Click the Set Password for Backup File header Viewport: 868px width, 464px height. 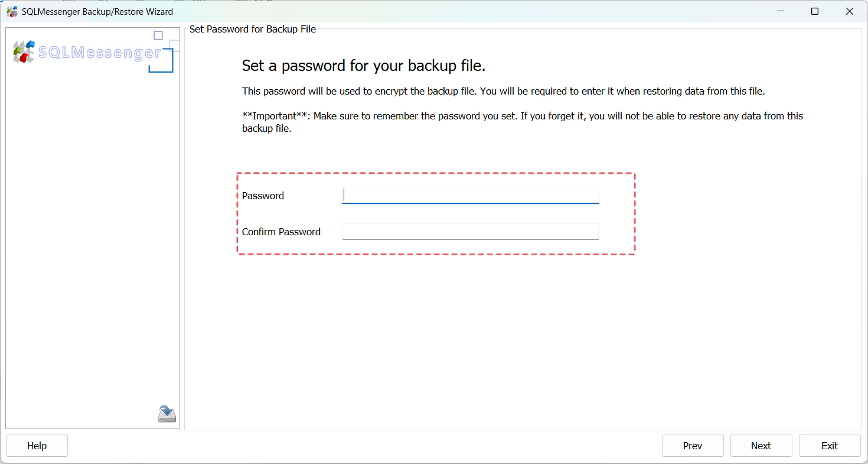(252, 28)
